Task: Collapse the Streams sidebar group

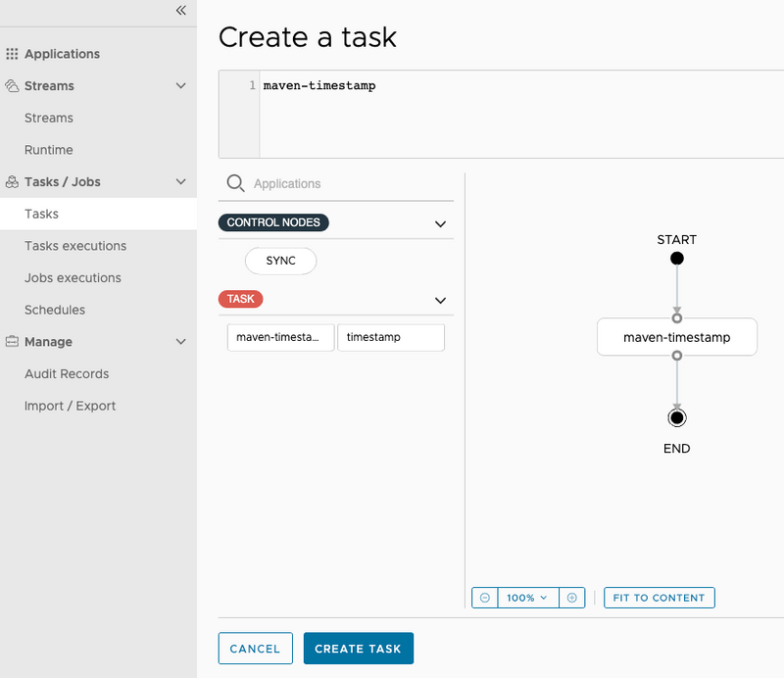Action: pyautogui.click(x=180, y=85)
